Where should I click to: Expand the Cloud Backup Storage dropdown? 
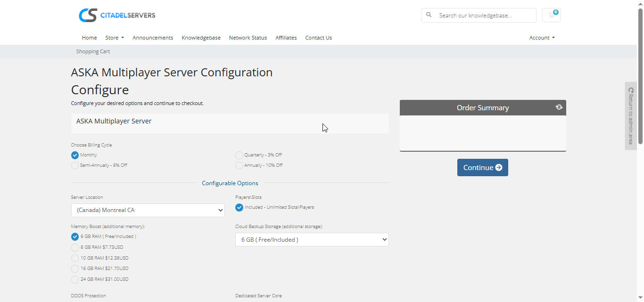click(312, 240)
